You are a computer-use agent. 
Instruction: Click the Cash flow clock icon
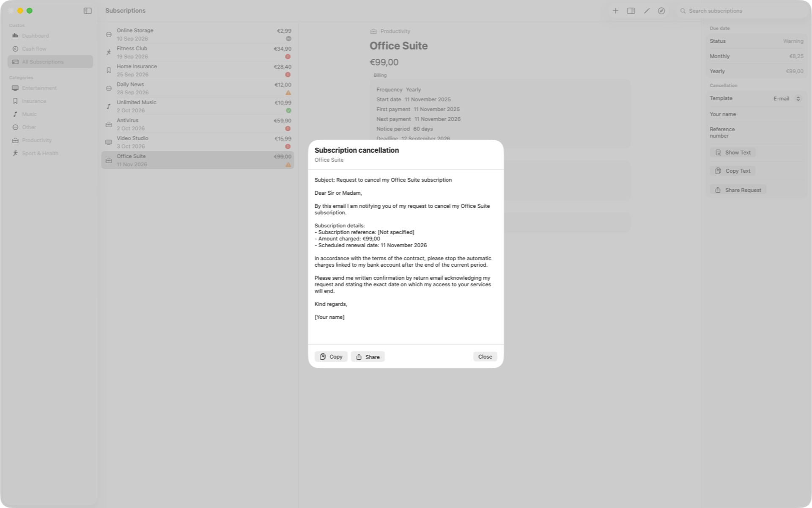pyautogui.click(x=15, y=49)
